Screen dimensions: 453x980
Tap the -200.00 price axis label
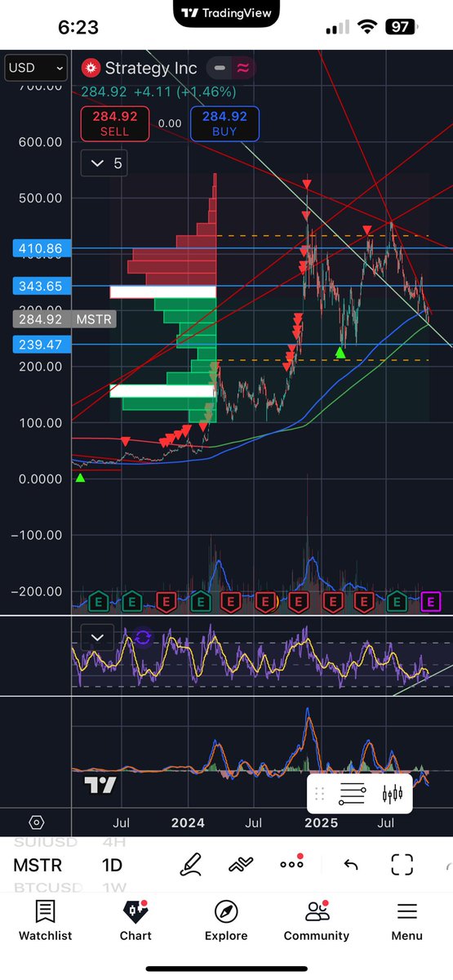pyautogui.click(x=38, y=591)
